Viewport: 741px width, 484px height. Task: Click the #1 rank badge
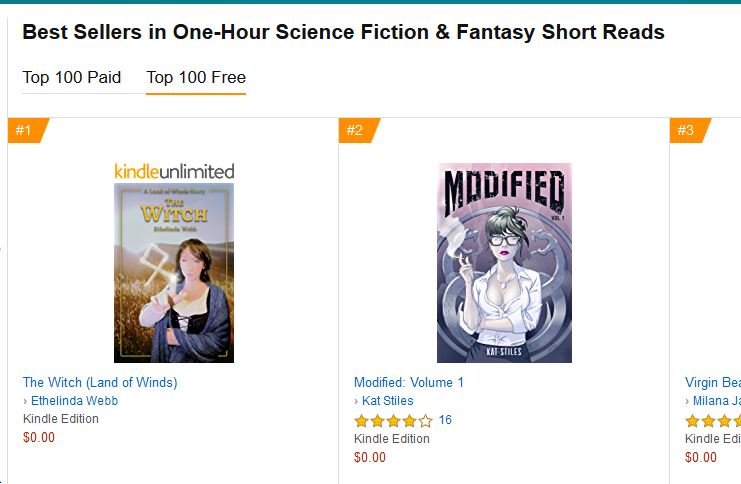click(x=25, y=130)
